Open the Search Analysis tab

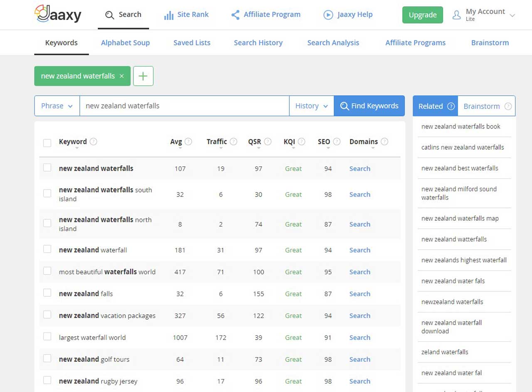pyautogui.click(x=333, y=42)
